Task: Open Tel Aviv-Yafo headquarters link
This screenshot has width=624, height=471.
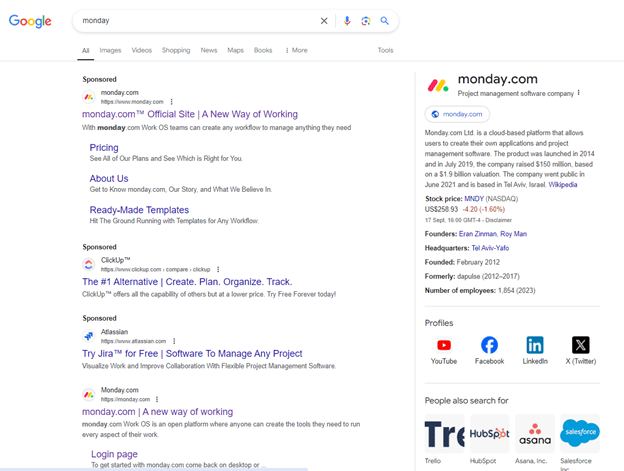Action: click(x=490, y=248)
